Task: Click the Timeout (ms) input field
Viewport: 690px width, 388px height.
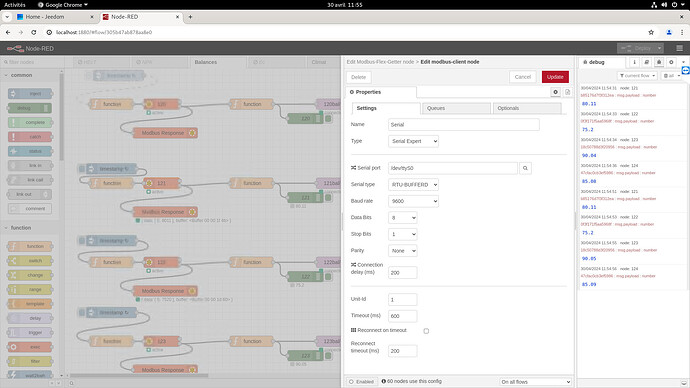Action: coord(403,316)
